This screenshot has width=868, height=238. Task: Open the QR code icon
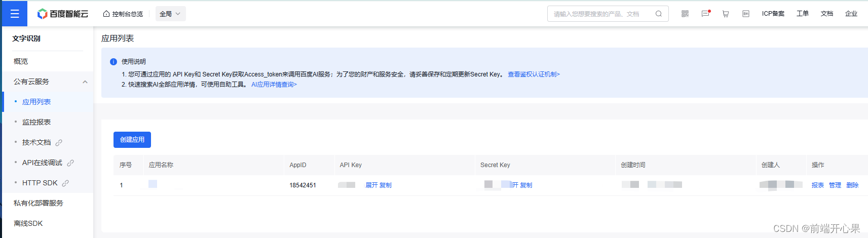coord(685,14)
